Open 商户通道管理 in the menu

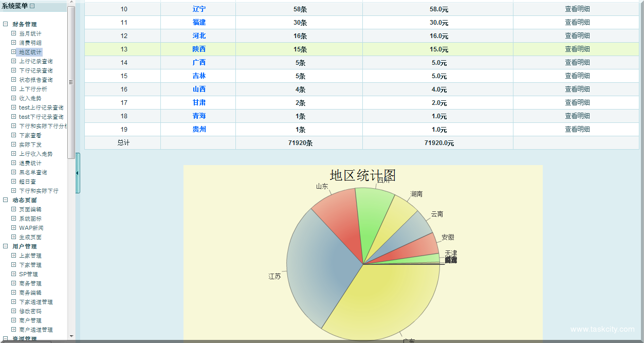pyautogui.click(x=36, y=330)
